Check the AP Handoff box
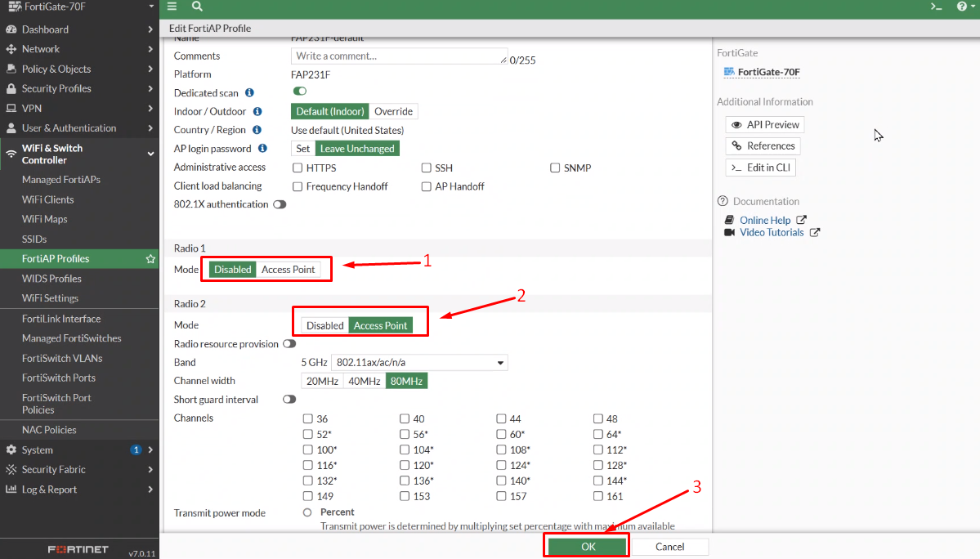980x559 pixels. (427, 186)
